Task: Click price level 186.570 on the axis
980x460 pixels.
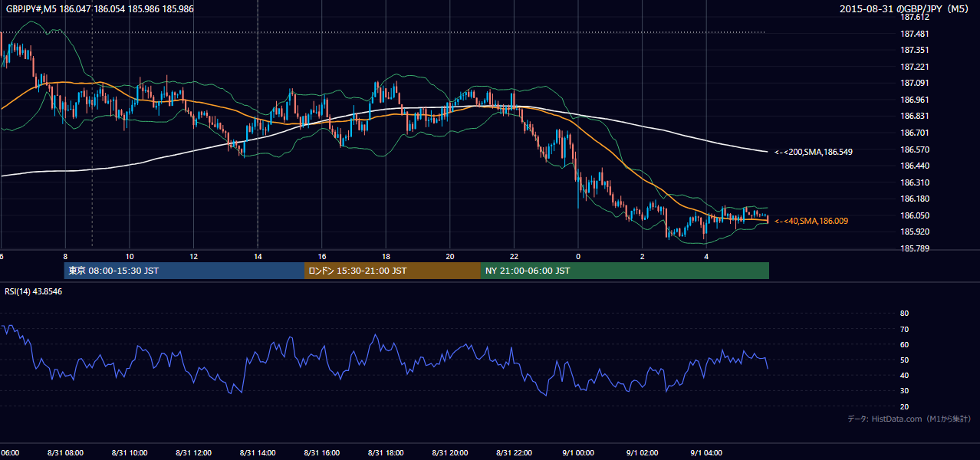Action: point(914,149)
